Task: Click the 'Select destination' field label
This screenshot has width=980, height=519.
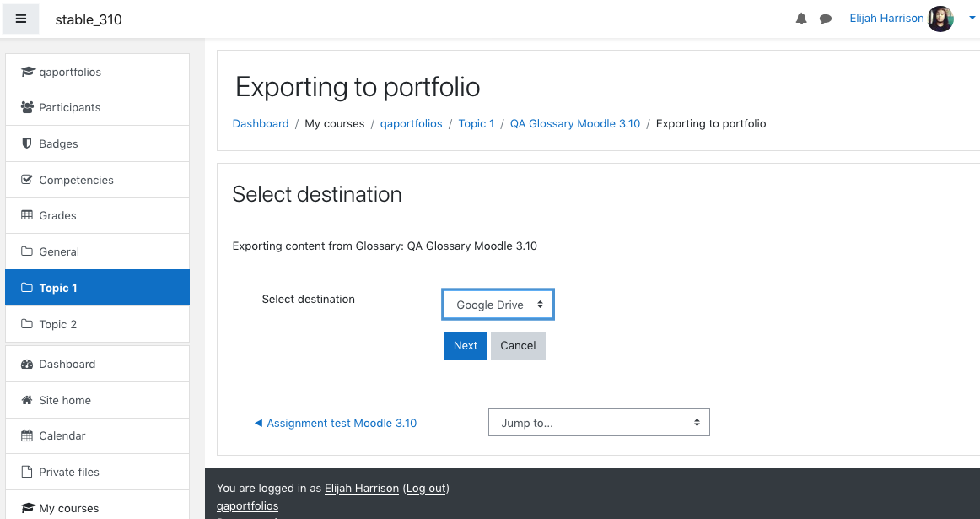Action: [308, 299]
